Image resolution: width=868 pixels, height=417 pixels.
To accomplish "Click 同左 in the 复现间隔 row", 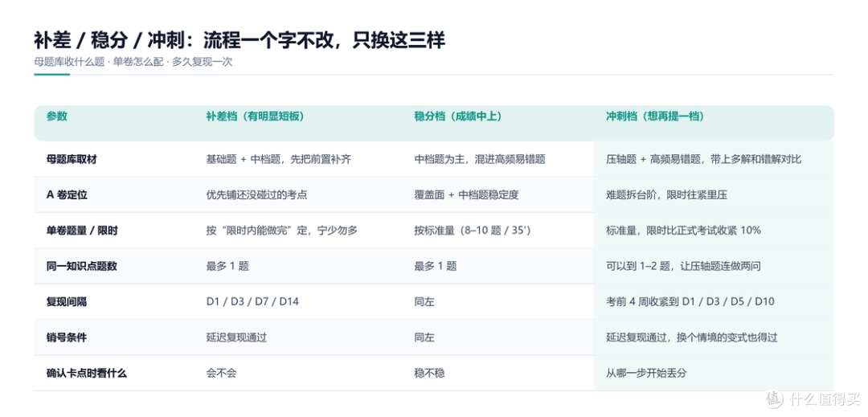I will tap(424, 302).
